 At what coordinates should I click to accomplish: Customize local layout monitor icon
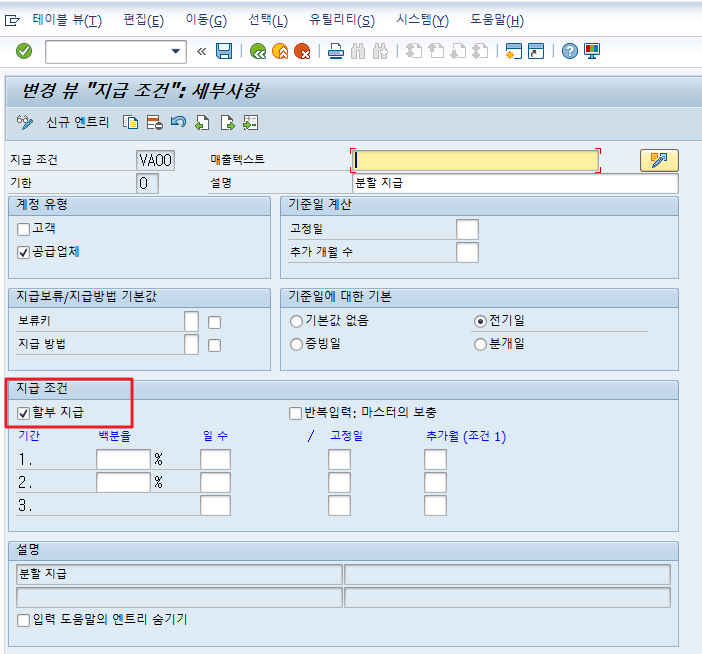(592, 51)
